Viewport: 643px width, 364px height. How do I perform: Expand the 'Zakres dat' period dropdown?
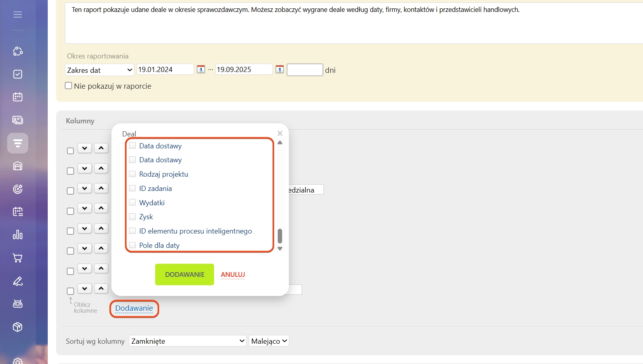point(99,70)
